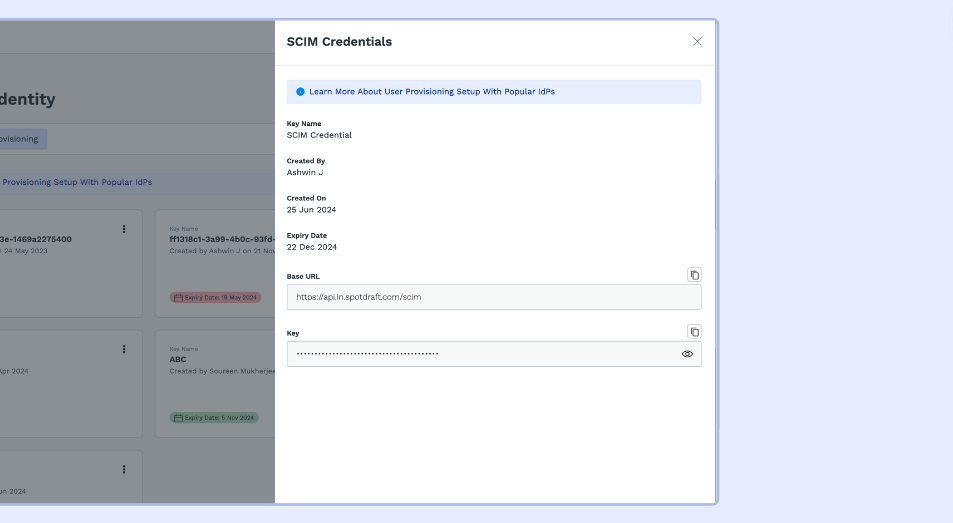The height and width of the screenshot is (523, 953).
Task: Reveal the hidden Key with eye icon
Action: (687, 354)
